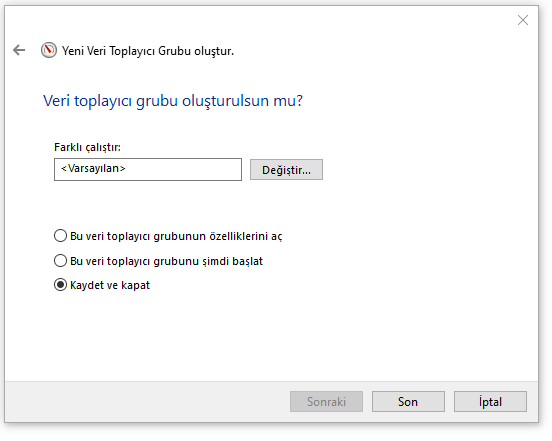Click the 'Kaydet ve kapat' label text
This screenshot has height=441, width=552.
coord(110,285)
